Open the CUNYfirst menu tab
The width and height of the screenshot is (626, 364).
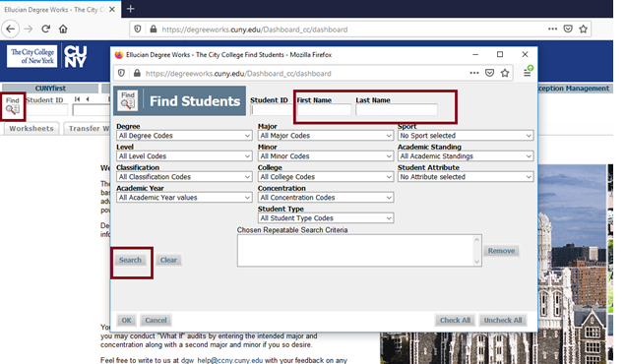pyautogui.click(x=50, y=89)
